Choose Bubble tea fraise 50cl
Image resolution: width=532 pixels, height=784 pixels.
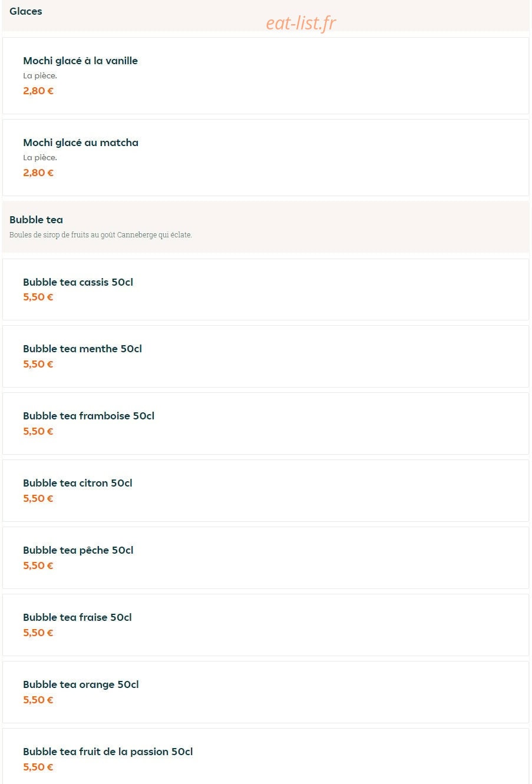(x=266, y=625)
